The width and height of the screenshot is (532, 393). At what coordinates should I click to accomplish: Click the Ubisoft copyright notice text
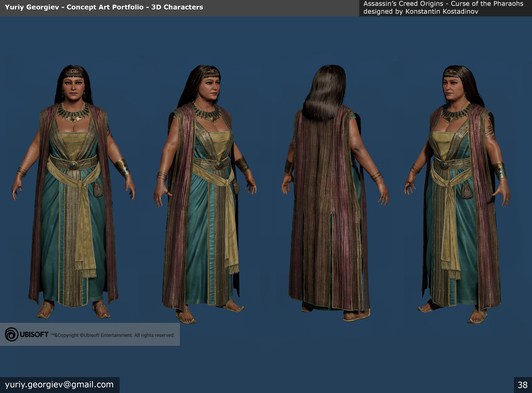point(112,335)
